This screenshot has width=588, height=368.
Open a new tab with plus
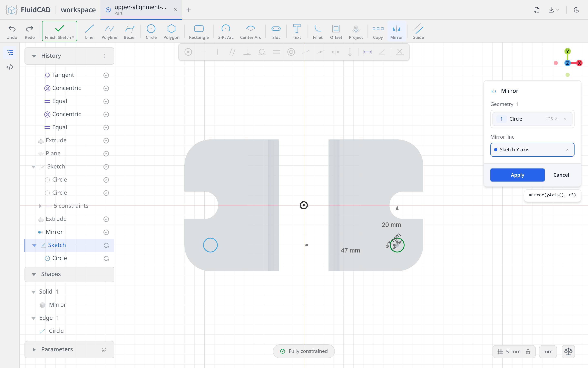tap(189, 10)
